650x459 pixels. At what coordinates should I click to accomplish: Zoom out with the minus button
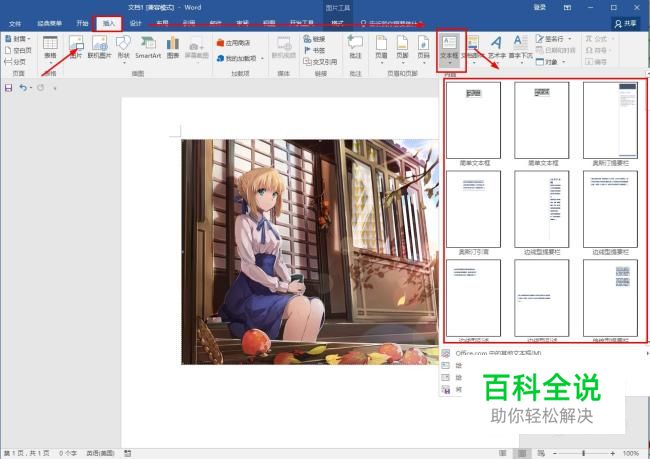click(555, 453)
